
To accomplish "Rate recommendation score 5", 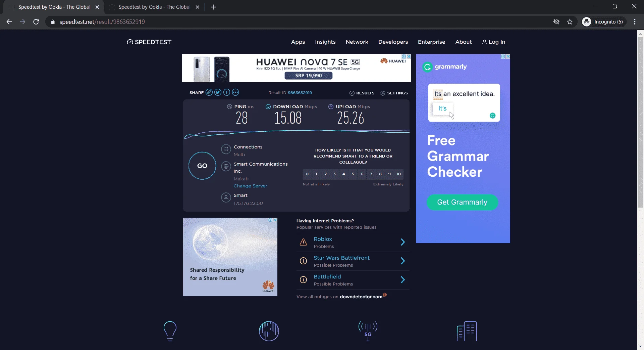I will (353, 174).
